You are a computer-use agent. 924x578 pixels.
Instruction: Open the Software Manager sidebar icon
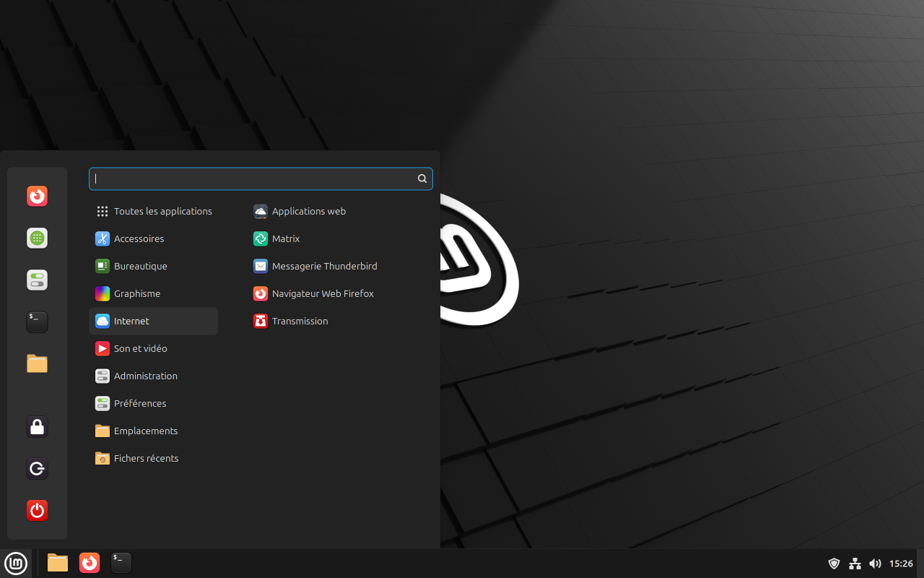[x=37, y=238]
